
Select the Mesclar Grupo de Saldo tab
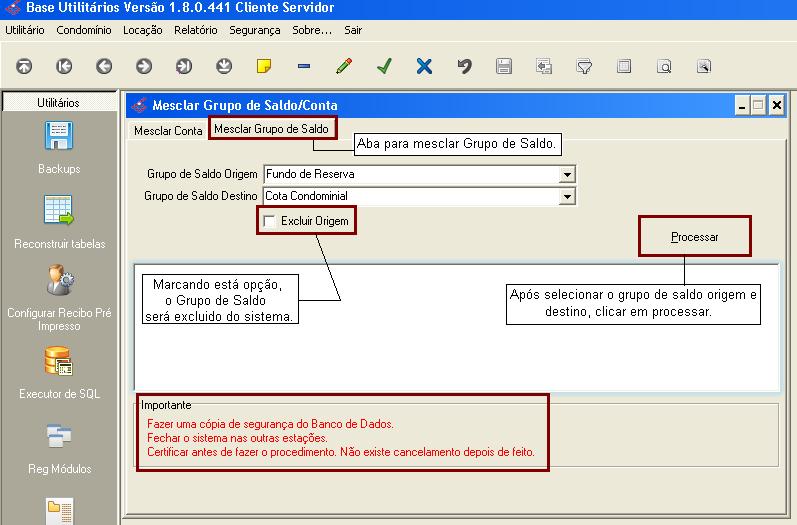(272, 130)
